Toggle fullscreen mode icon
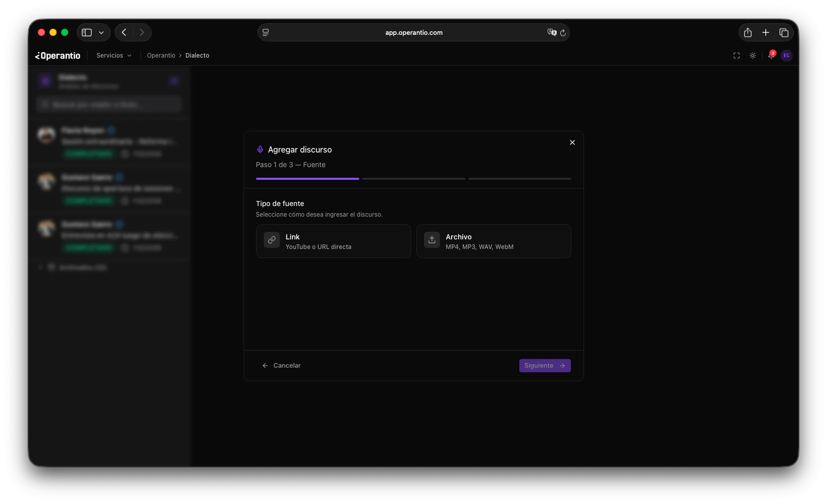The image size is (827, 504). (x=737, y=56)
